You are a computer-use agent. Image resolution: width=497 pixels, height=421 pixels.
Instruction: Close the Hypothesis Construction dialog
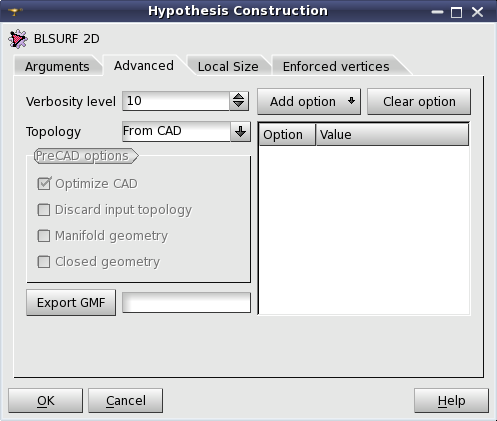point(477,12)
